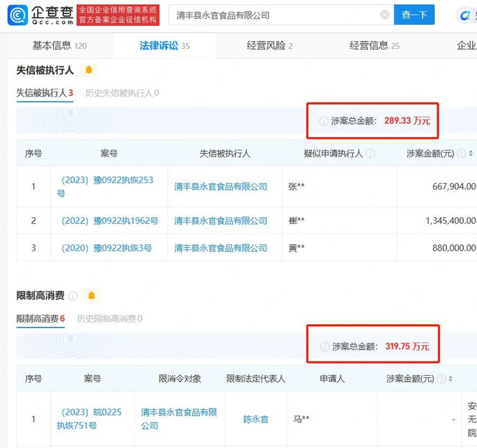477x448 pixels.
Task: Click the 查一下 search button
Action: (x=414, y=14)
